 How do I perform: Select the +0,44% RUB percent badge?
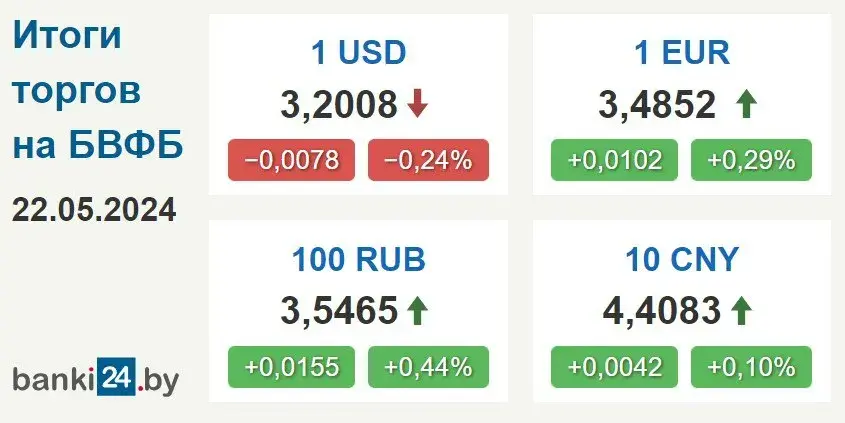(428, 367)
